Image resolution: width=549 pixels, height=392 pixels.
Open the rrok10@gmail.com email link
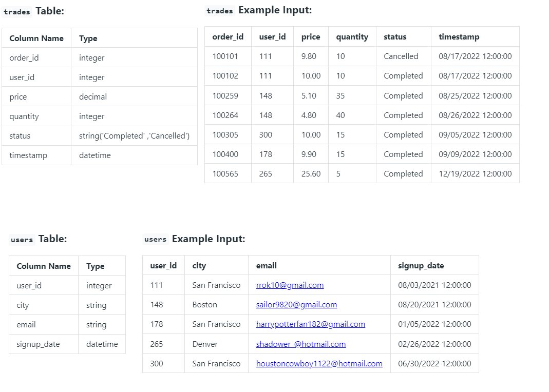tap(290, 285)
